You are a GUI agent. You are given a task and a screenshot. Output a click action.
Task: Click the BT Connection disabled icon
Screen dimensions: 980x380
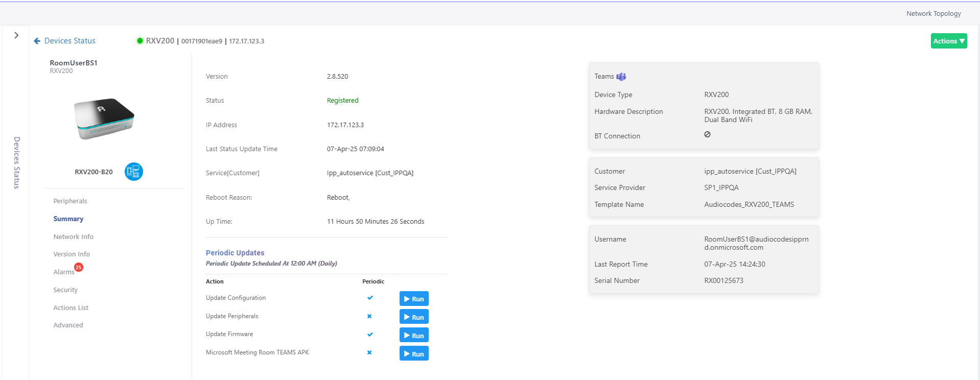point(707,134)
